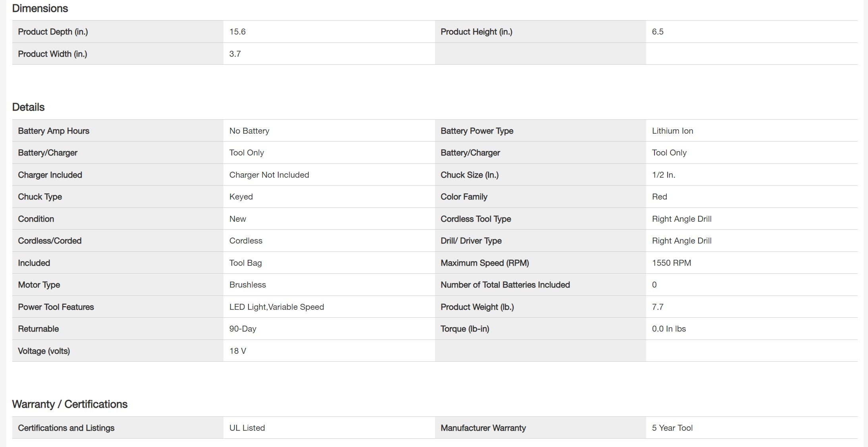
Task: Select the Voltage value 18 V
Action: [x=237, y=351]
